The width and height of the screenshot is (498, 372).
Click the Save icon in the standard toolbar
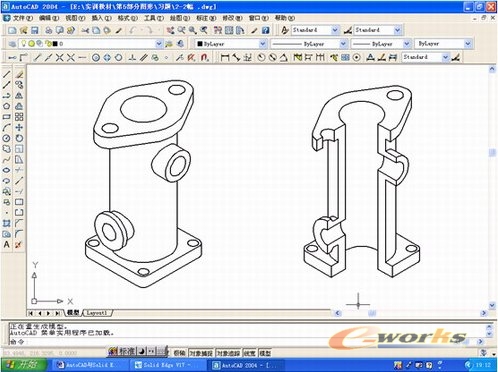tap(34, 30)
